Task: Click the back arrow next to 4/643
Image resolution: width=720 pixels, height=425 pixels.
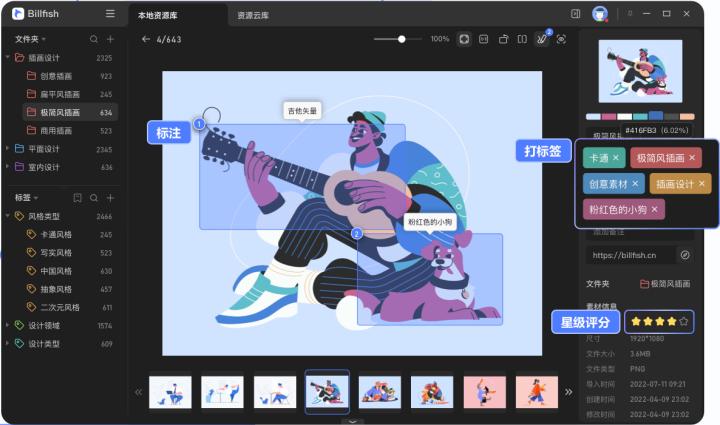Action: point(146,39)
